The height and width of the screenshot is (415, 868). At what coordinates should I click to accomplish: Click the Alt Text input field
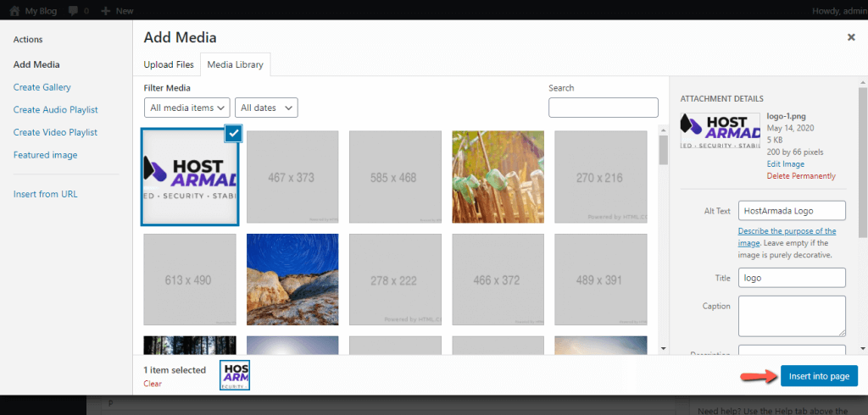click(x=792, y=211)
